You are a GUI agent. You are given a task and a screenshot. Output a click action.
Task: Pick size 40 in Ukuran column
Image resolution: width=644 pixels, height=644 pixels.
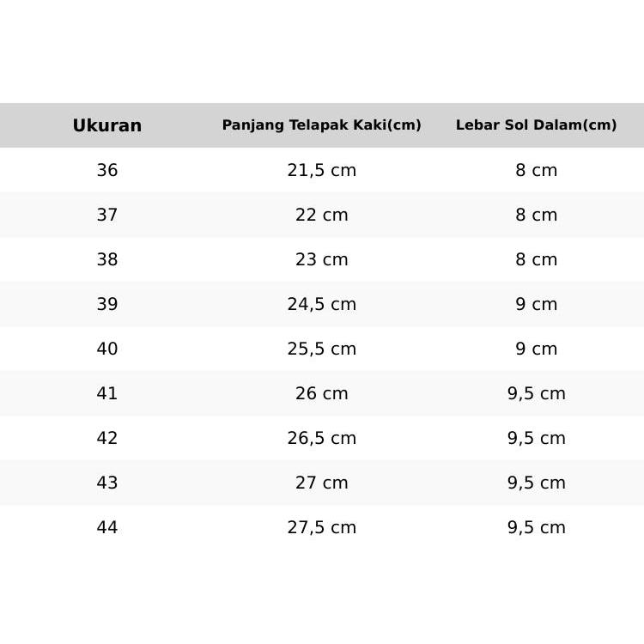[107, 349]
